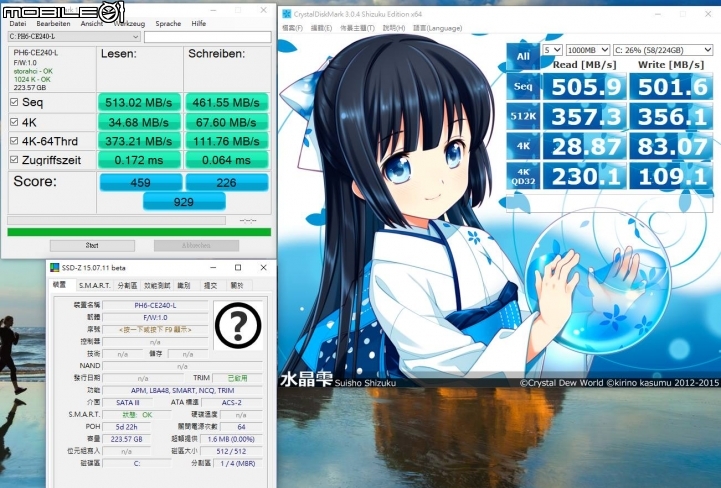Click the 4K test button in CrystalDiskMark
Image resolution: width=721 pixels, height=488 pixels.
click(x=523, y=146)
